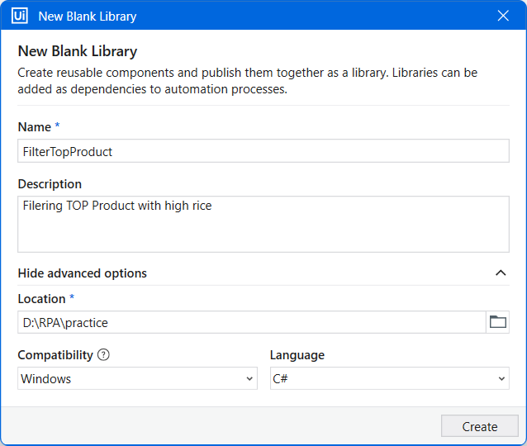Close the New Blank Library dialog
This screenshot has height=446, width=527.
(503, 15)
